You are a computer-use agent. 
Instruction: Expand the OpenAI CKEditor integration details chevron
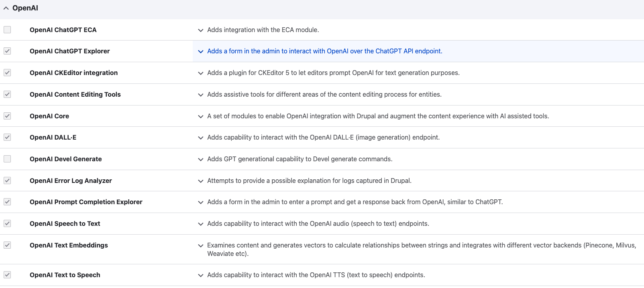point(201,73)
